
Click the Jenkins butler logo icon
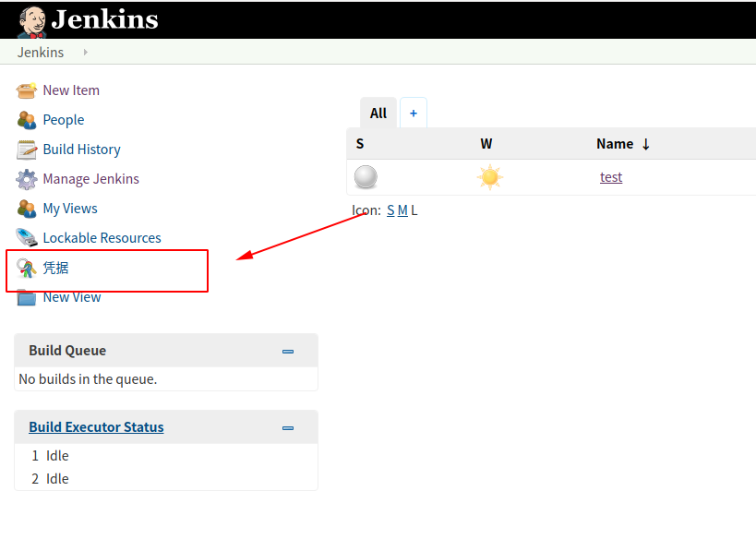point(31,22)
